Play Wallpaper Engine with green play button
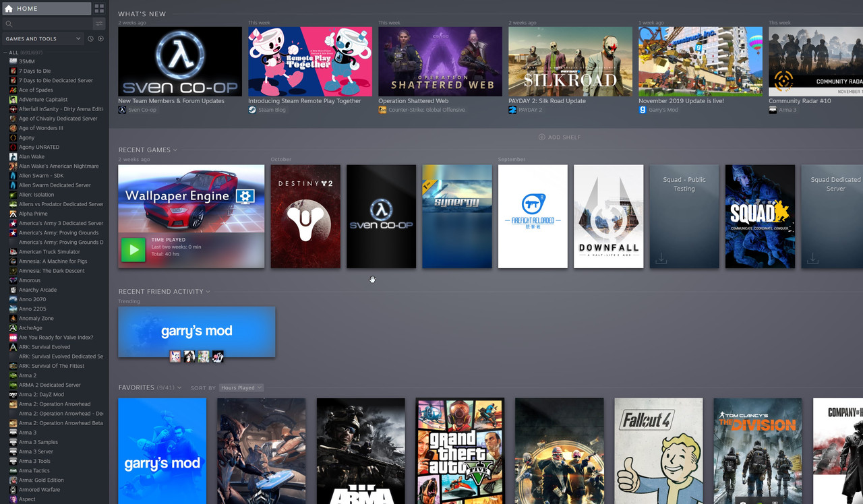 tap(133, 249)
